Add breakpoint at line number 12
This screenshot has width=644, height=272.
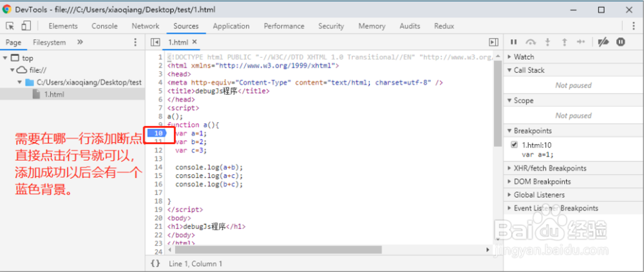point(158,150)
